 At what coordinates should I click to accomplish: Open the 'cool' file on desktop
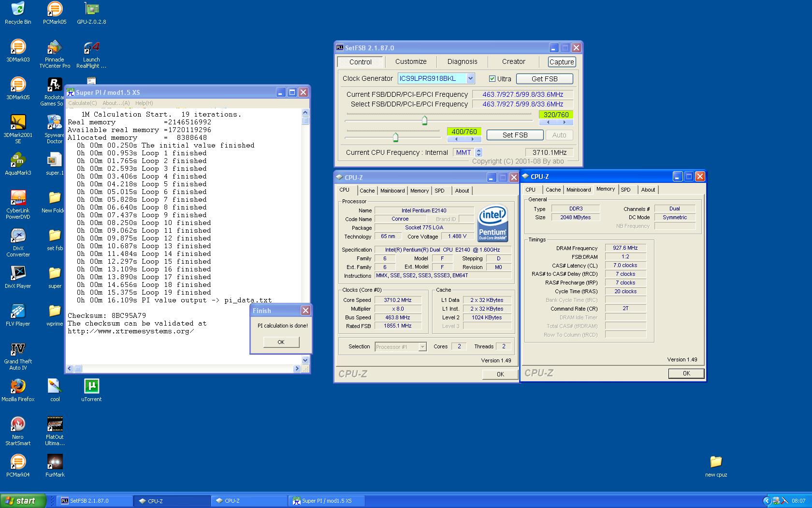55,390
